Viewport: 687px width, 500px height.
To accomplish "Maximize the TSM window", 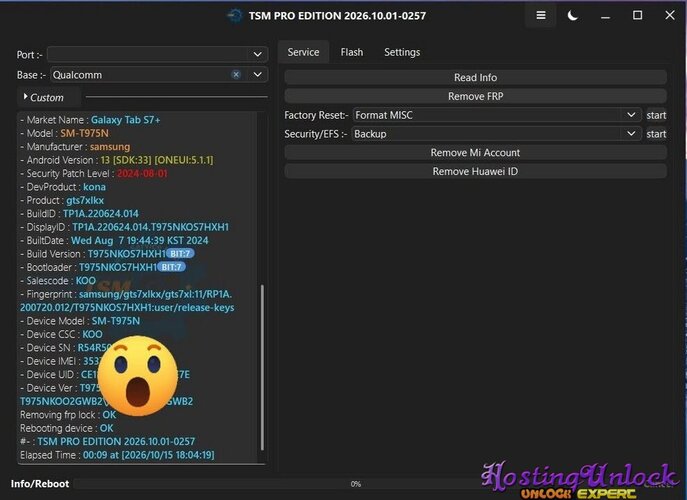I will click(637, 15).
